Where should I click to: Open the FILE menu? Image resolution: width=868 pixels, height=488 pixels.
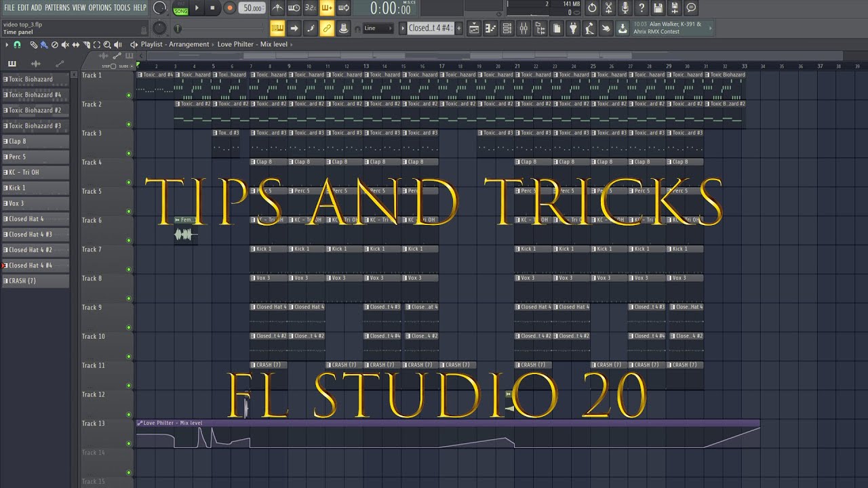tap(9, 7)
